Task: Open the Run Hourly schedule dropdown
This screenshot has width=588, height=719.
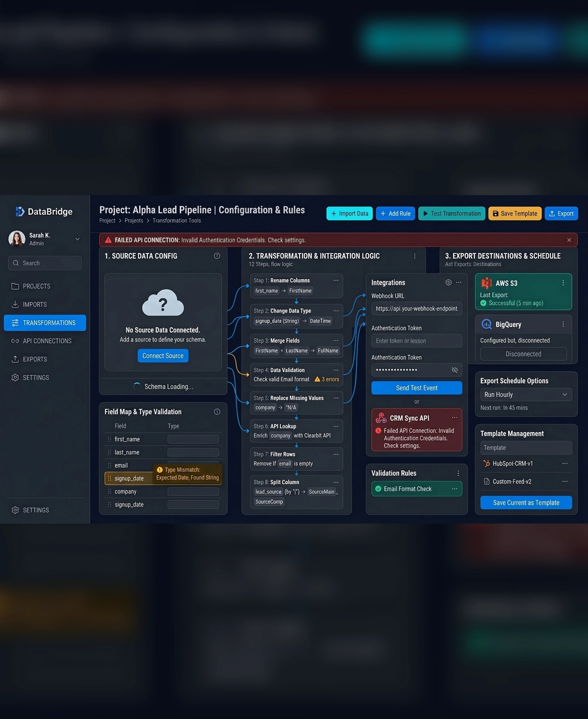Action: [526, 394]
